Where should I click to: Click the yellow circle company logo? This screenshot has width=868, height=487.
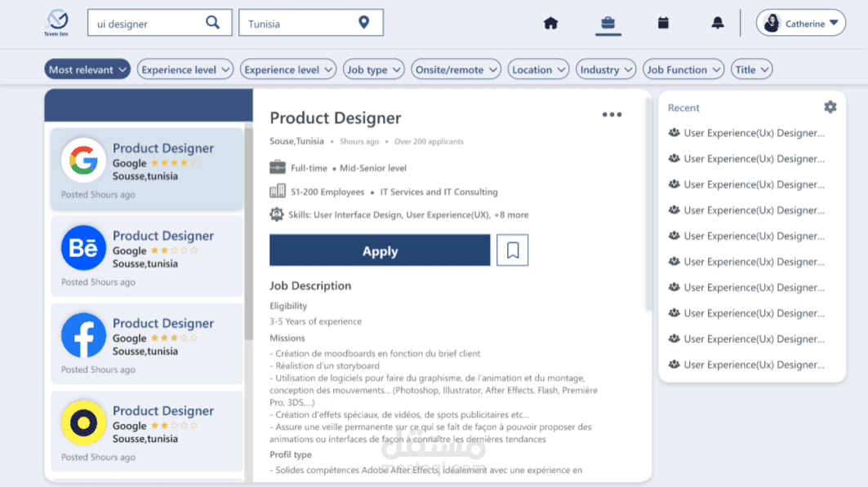[x=83, y=423]
